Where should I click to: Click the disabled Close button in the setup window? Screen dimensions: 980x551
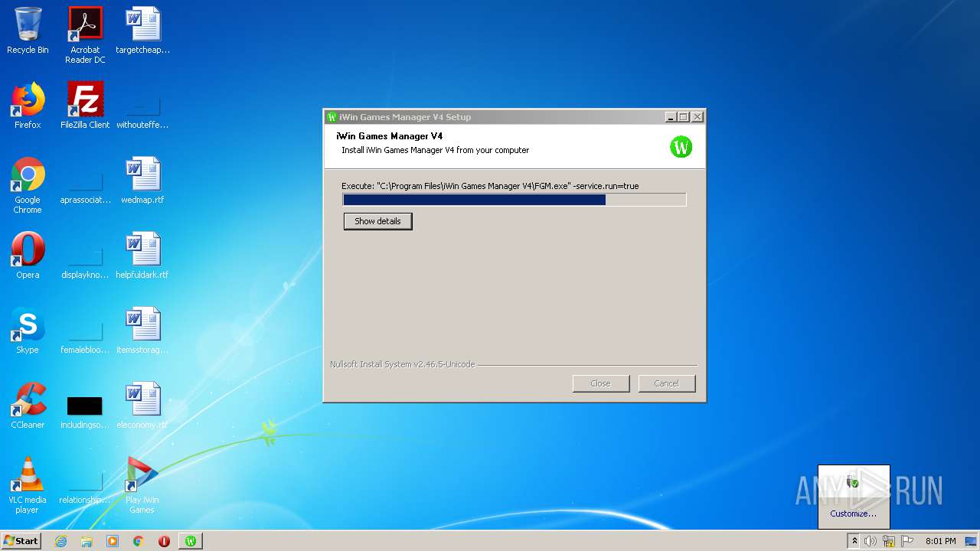[x=600, y=383]
